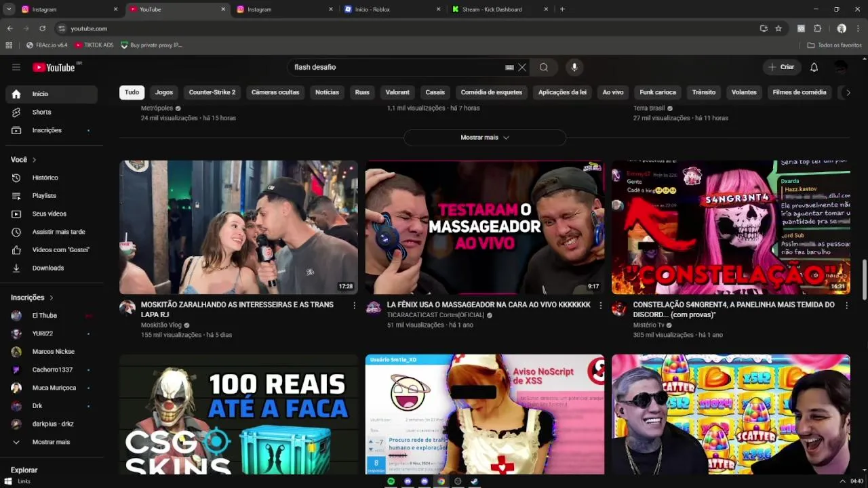This screenshot has height=488, width=868.
Task: Go to the YouTube logo home link
Action: pyautogui.click(x=54, y=67)
